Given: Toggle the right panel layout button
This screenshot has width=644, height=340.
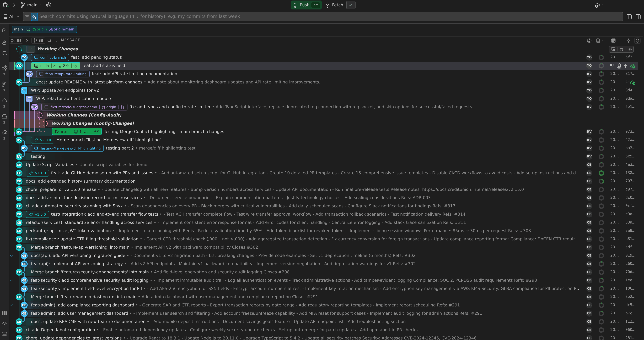Looking at the screenshot, I should (638, 17).
